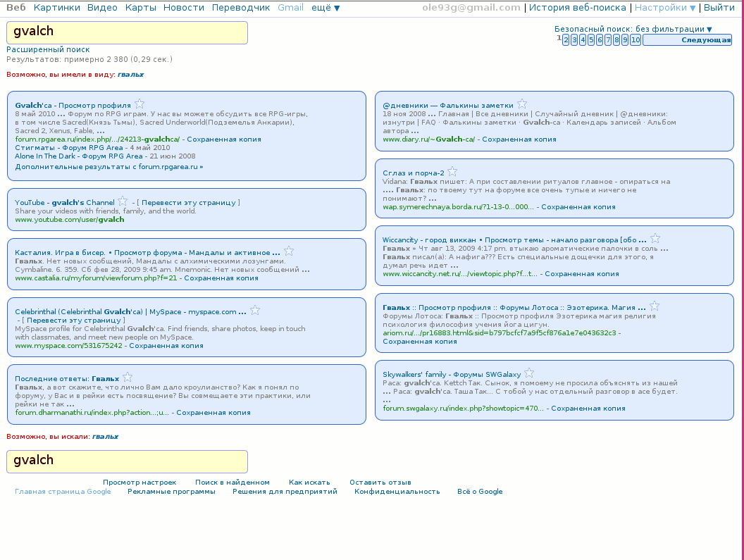Go to results page 5

(591, 40)
